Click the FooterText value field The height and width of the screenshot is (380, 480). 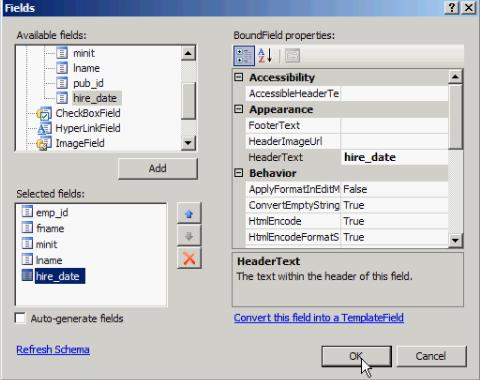pyautogui.click(x=395, y=125)
